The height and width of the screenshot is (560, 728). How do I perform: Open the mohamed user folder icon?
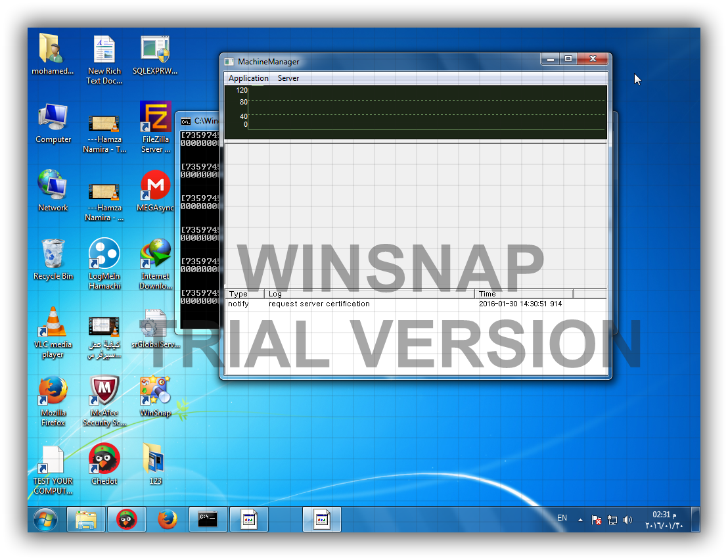click(x=53, y=55)
